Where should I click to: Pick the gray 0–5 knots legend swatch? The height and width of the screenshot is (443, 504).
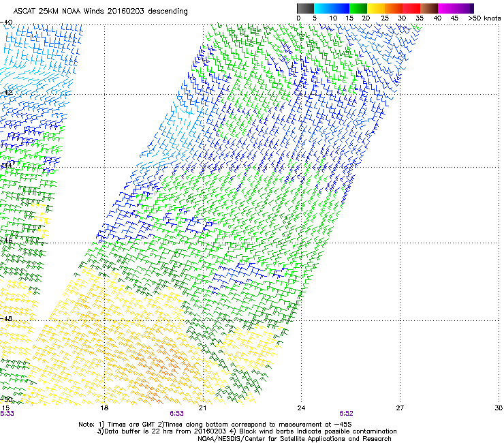[x=305, y=8]
